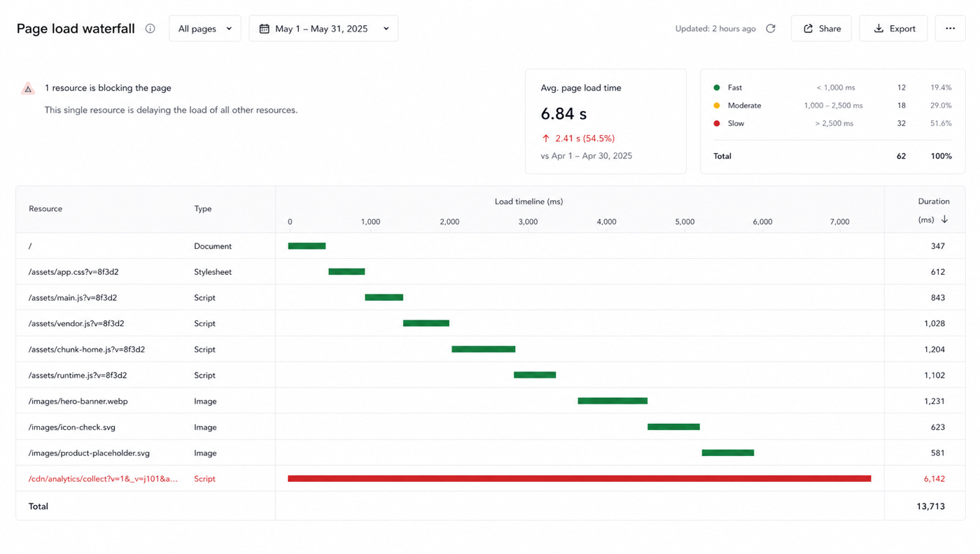This screenshot has height=554, width=980.
Task: Click the red analytics script timeline bar
Action: click(580, 479)
